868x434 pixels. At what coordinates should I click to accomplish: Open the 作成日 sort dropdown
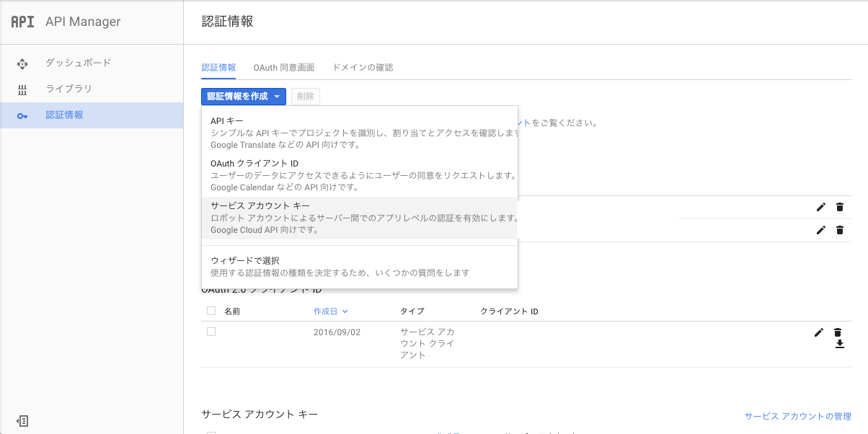[x=330, y=310]
